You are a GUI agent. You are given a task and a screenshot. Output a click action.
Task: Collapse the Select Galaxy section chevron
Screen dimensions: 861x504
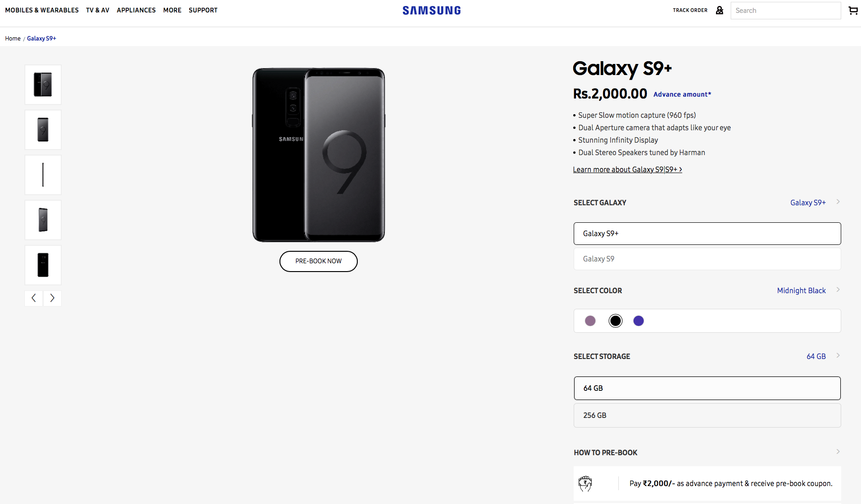click(x=838, y=202)
